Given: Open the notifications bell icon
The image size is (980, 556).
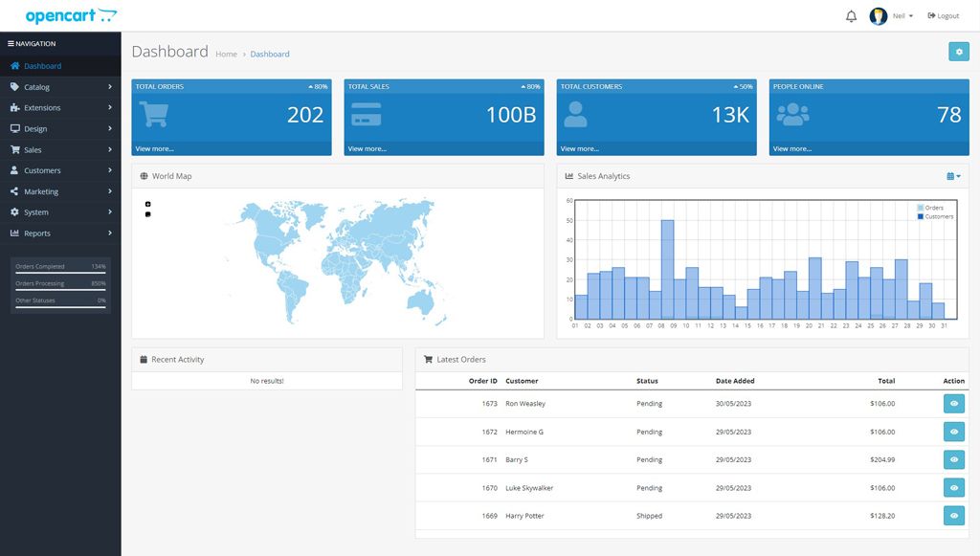Looking at the screenshot, I should 851,16.
